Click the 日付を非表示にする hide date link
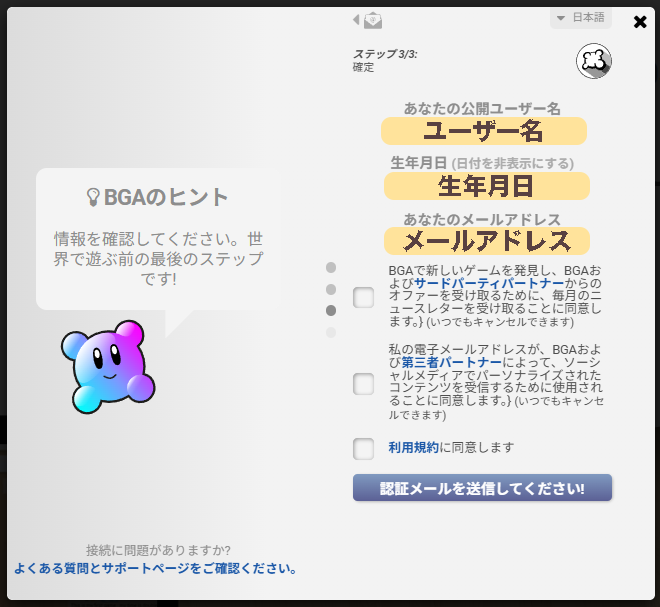This screenshot has width=660, height=607. [x=512, y=163]
